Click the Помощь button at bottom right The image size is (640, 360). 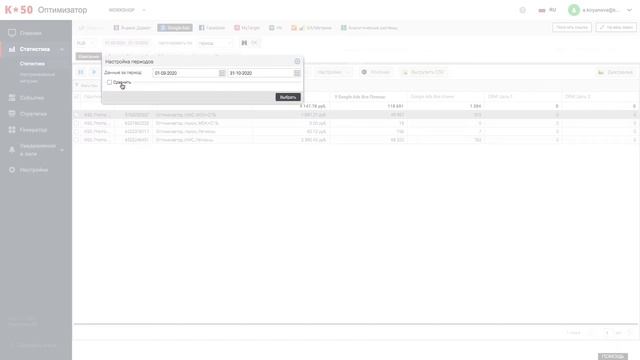pos(613,356)
